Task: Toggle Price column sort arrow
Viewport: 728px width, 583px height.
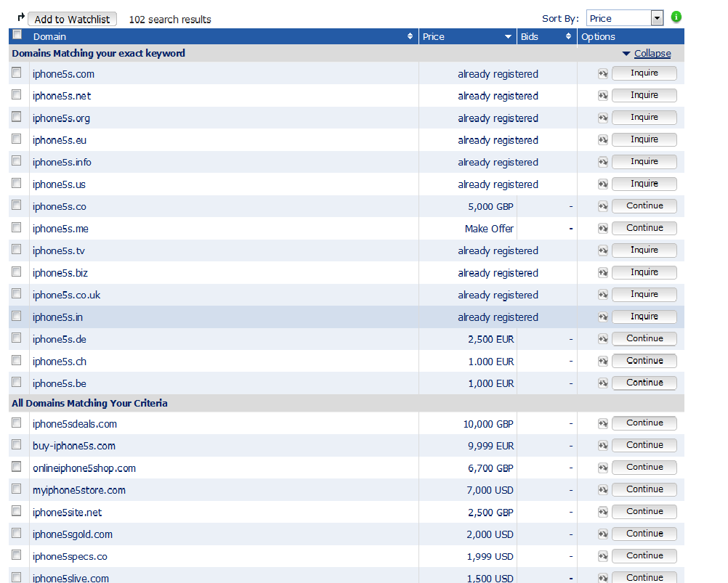Action: (x=508, y=36)
